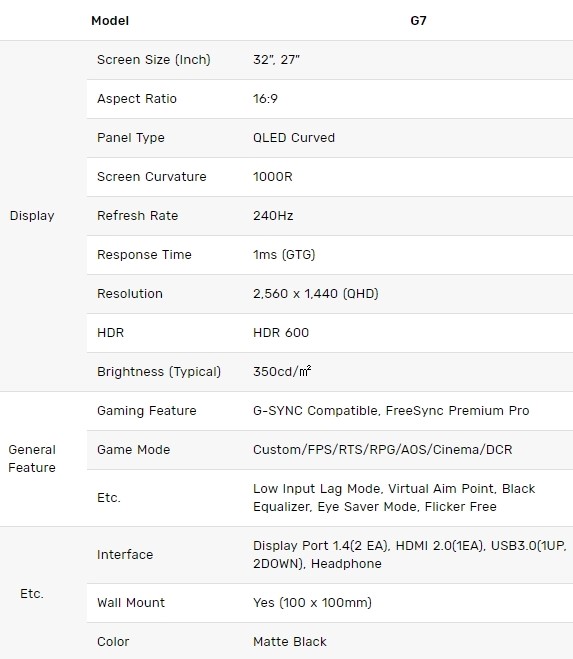
Task: Click the 1000R curvature value
Action: tap(272, 177)
